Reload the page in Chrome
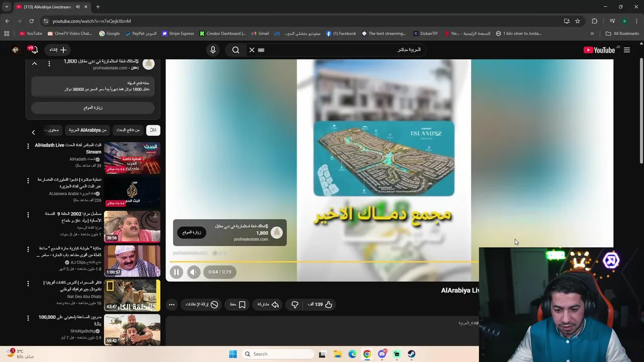This screenshot has width=644, height=362. point(31,21)
